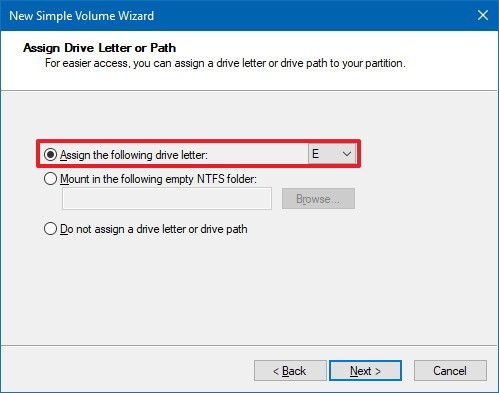This screenshot has height=393, width=499.
Task: Choose the Do not assign a drive letter radio button
Action: pos(50,229)
